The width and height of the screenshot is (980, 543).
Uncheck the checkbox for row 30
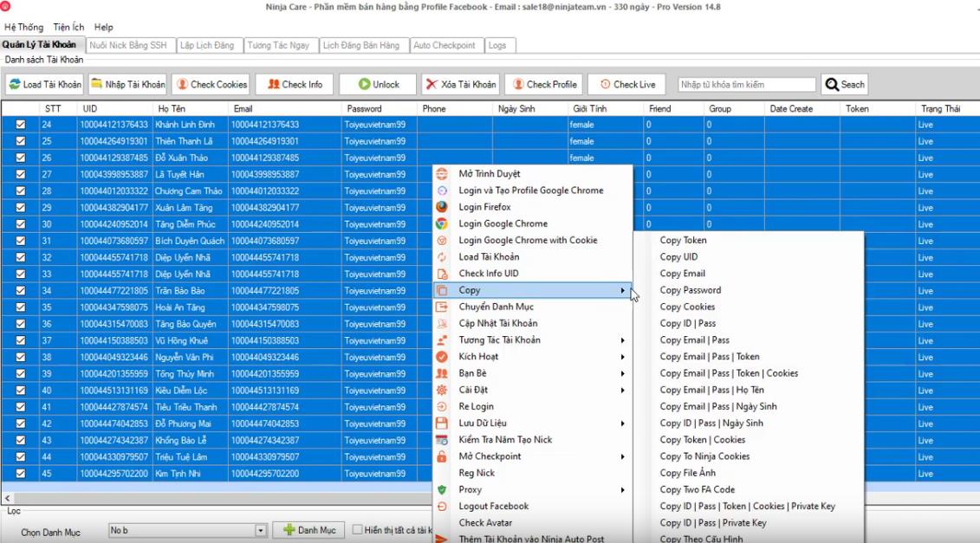pyautogui.click(x=21, y=224)
